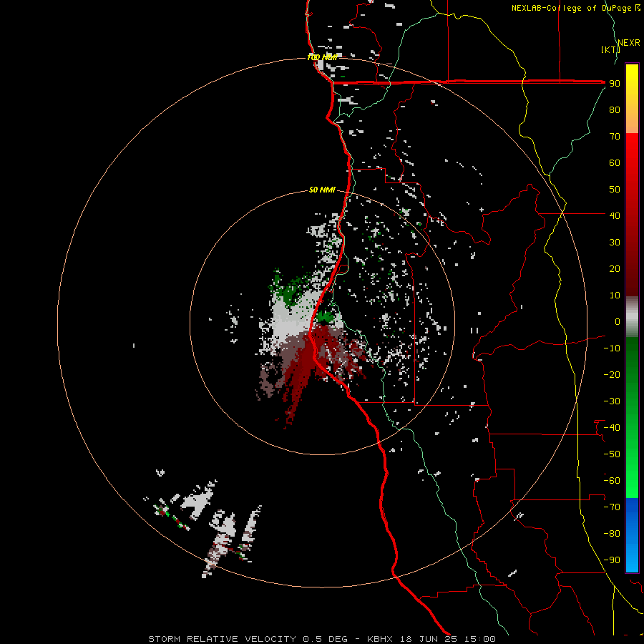Click the 30 value on velocity scale

tap(615, 243)
